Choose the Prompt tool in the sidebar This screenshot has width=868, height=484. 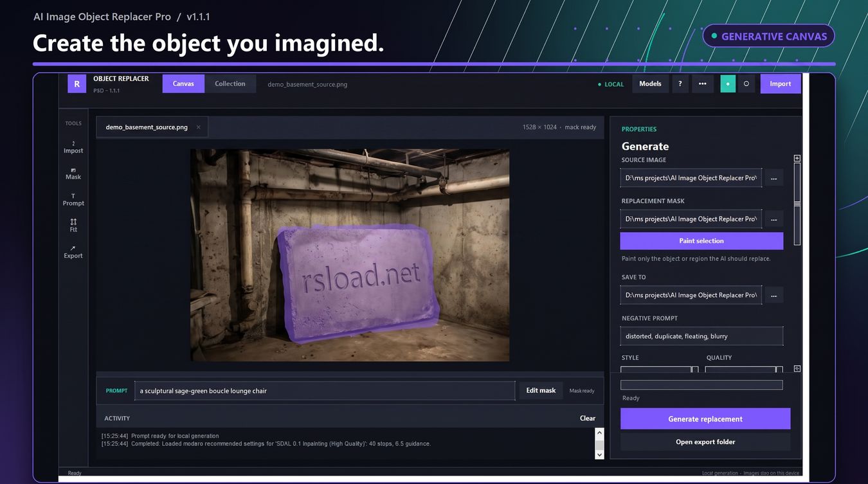click(x=73, y=200)
